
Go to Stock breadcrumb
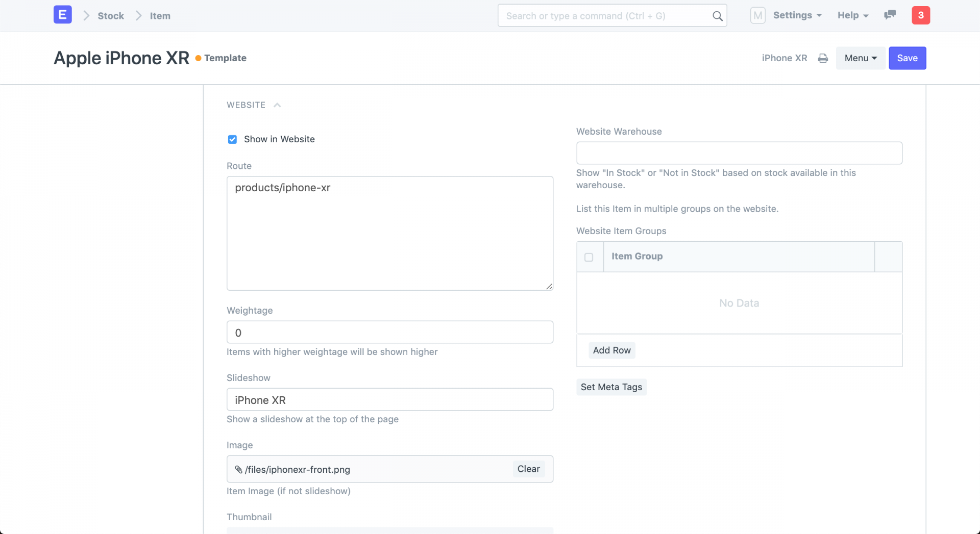tap(111, 16)
